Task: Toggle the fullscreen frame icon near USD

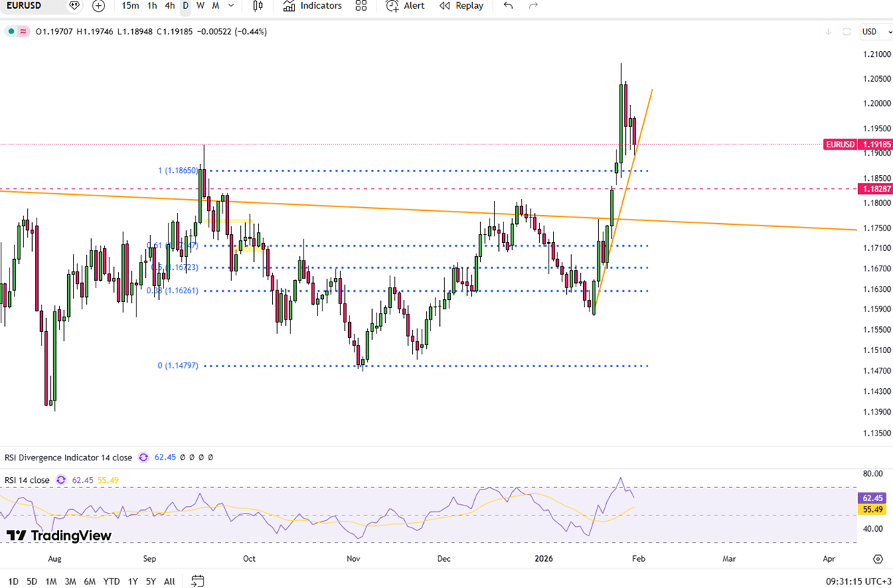Action: [847, 31]
